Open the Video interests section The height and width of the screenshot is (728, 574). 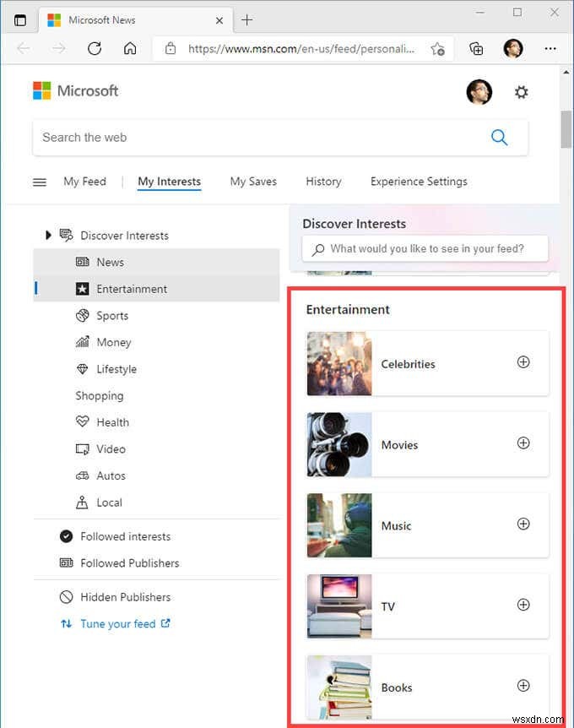click(x=107, y=448)
